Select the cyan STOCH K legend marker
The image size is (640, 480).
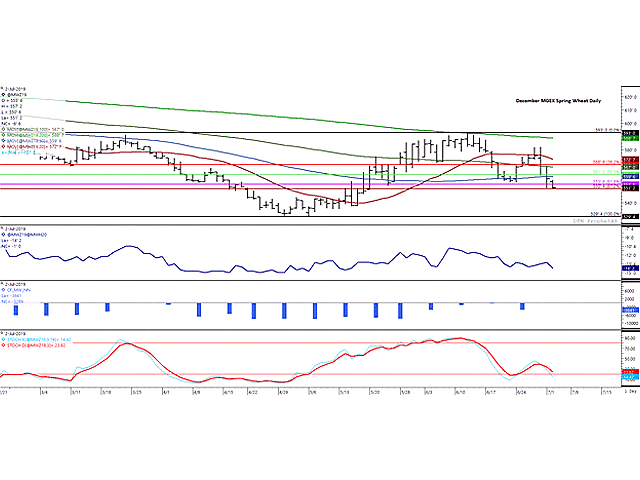(x=3, y=339)
